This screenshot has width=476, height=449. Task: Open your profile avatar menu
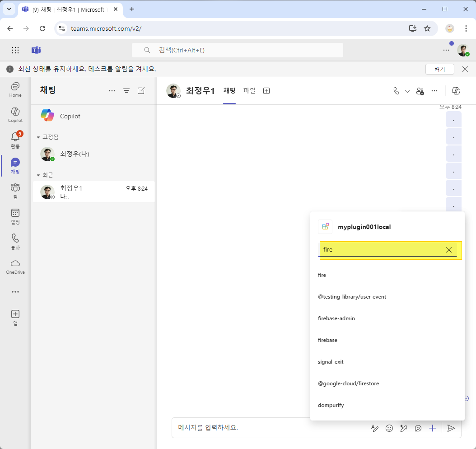point(463,50)
